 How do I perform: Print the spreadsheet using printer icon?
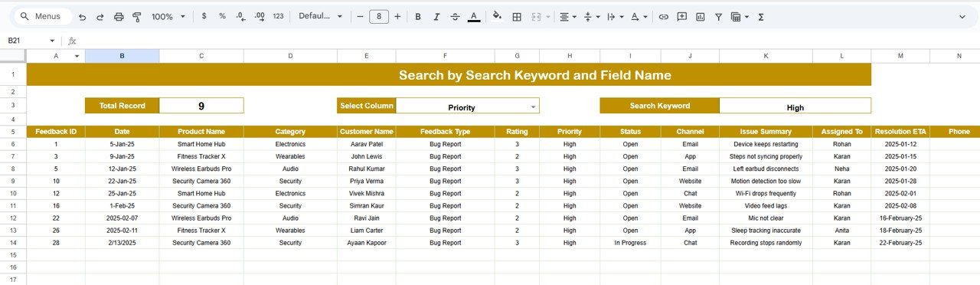119,16
